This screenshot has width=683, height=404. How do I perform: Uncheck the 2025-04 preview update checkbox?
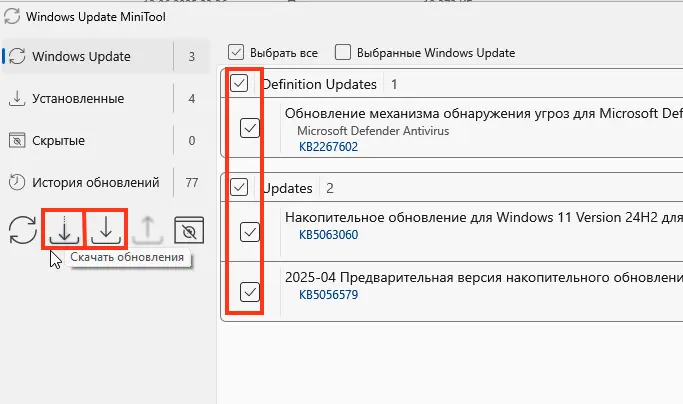click(x=250, y=292)
